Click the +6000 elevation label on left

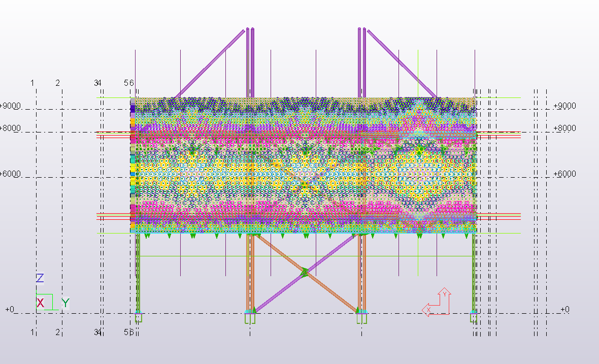click(10, 174)
